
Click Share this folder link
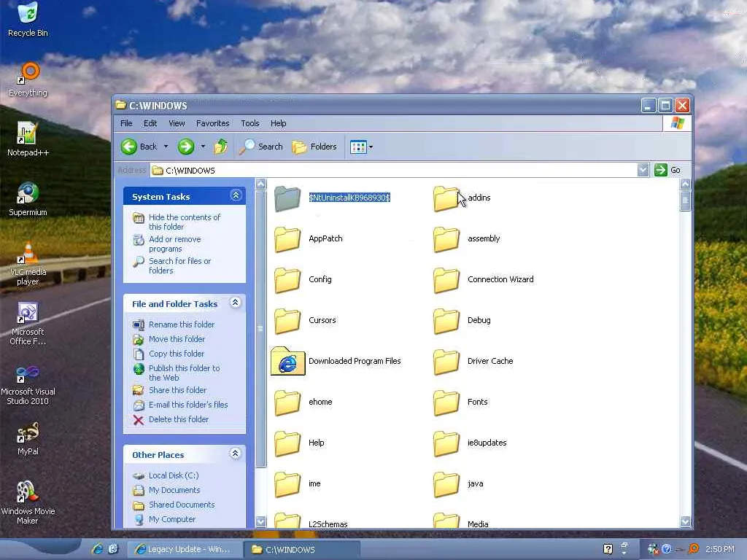pyautogui.click(x=177, y=390)
